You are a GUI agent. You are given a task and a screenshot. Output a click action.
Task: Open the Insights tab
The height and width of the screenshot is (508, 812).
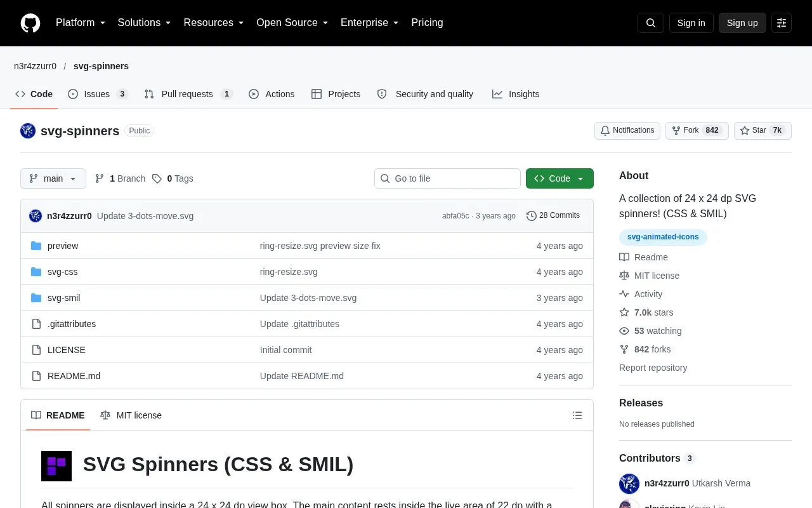coord(516,94)
